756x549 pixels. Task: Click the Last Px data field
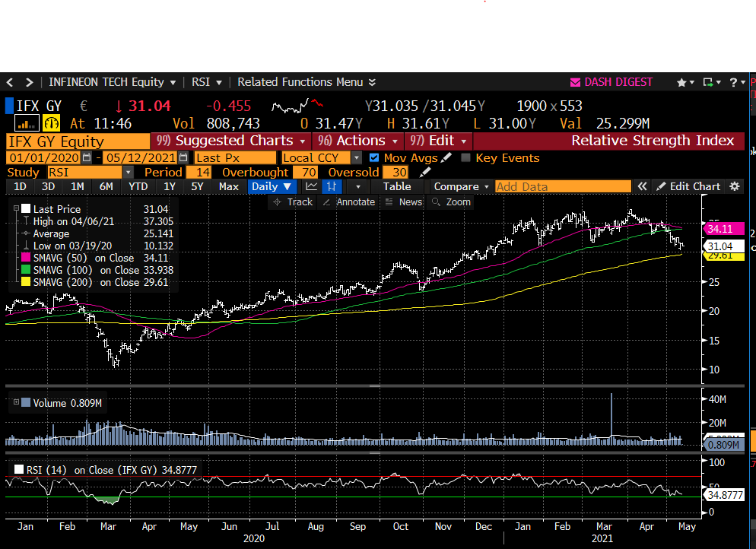point(235,157)
